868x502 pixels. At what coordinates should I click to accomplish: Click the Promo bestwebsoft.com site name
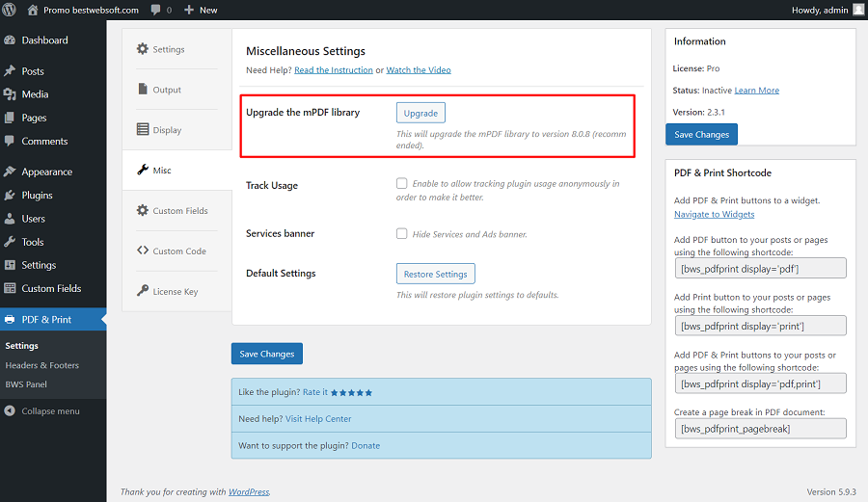coord(92,10)
